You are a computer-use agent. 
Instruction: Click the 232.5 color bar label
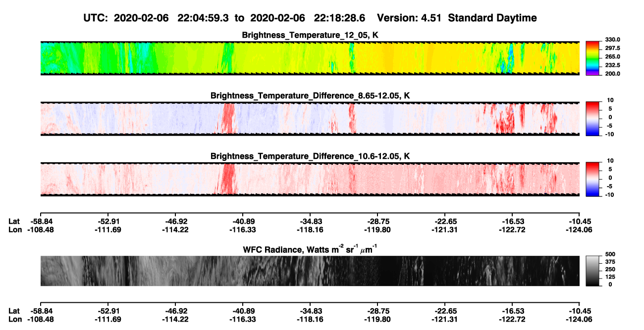613,65
